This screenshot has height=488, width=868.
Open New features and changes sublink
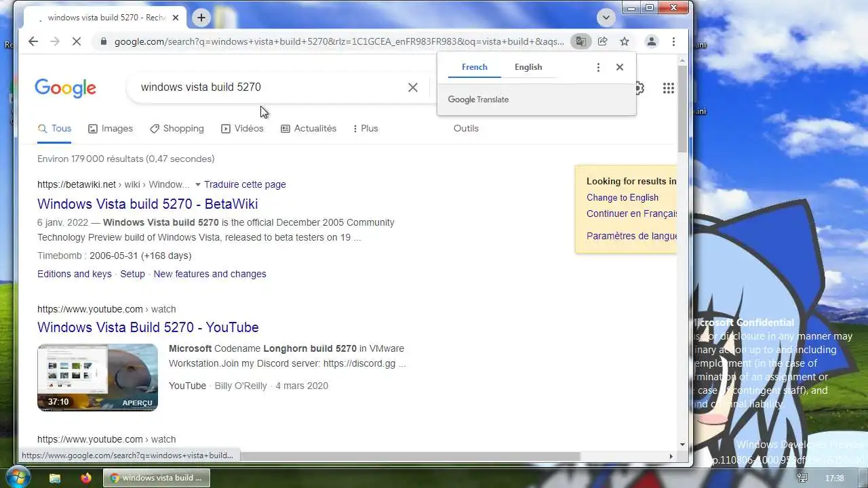pos(210,274)
